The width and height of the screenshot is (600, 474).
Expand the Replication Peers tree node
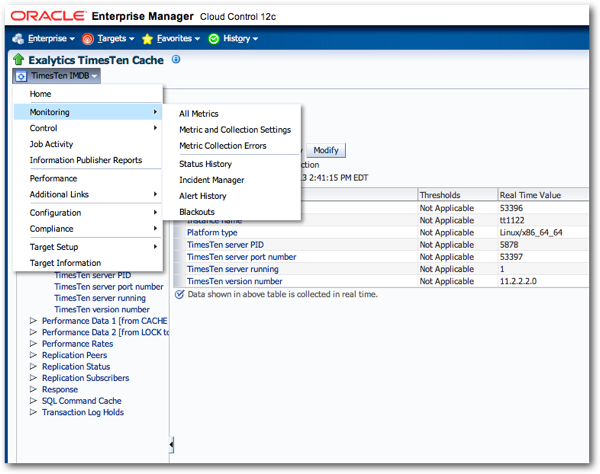click(x=34, y=355)
